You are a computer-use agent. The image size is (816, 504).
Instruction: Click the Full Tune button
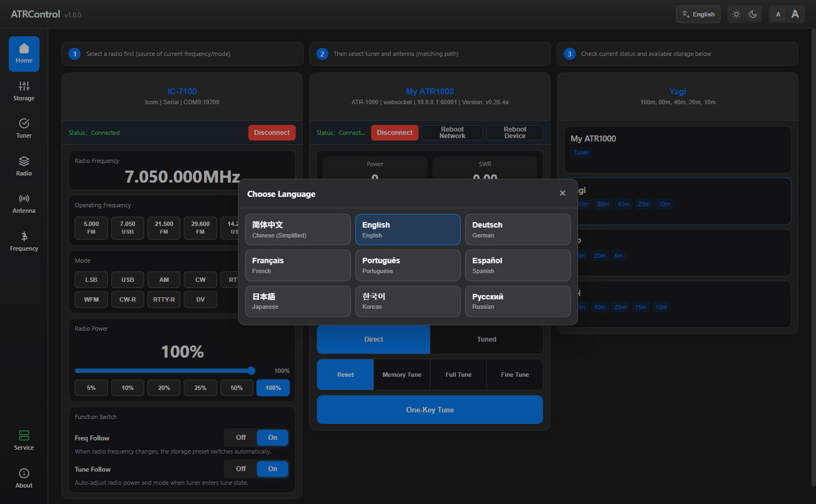click(458, 375)
